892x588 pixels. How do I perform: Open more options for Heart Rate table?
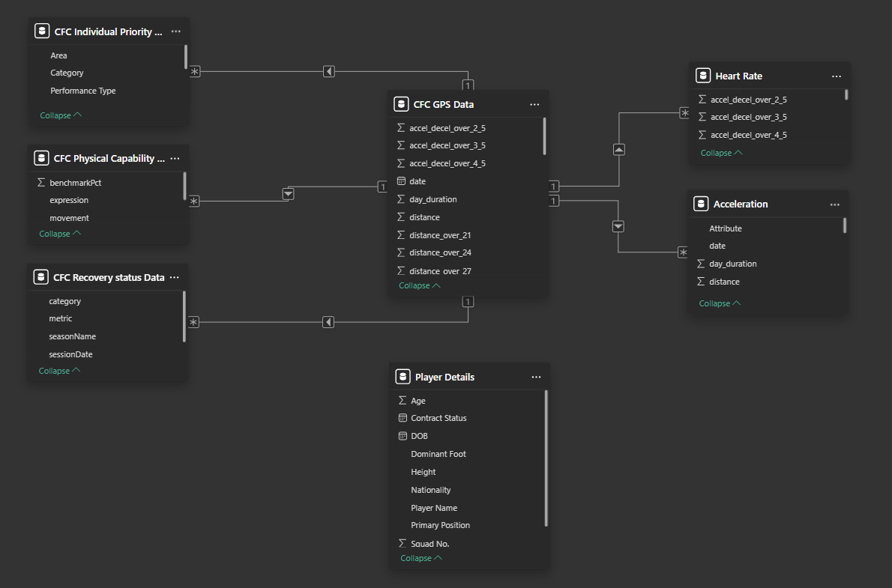(837, 76)
